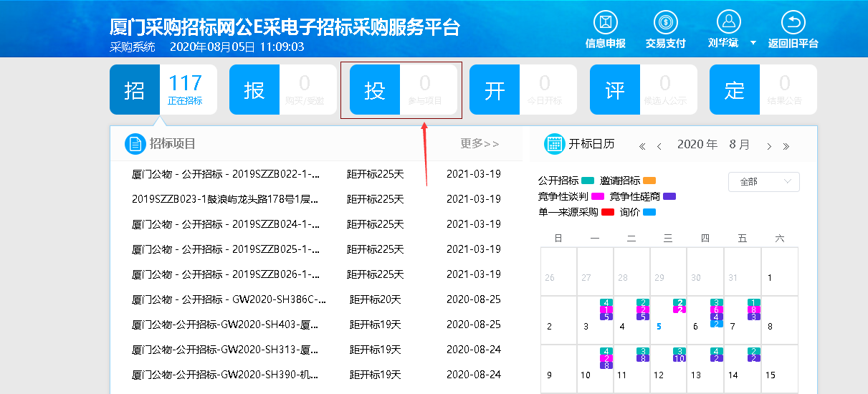Open the 全部 filter dropdown
The height and width of the screenshot is (394, 868).
coord(763,182)
